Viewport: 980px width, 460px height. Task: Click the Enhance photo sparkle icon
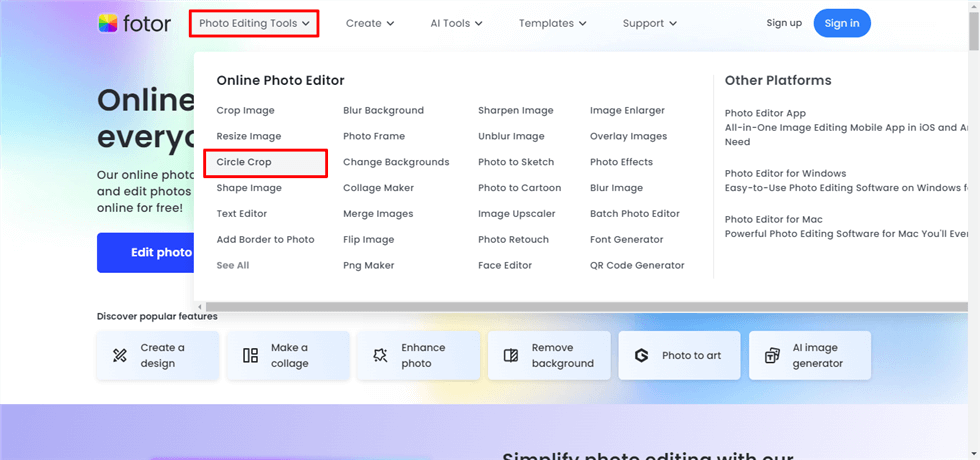coord(380,356)
